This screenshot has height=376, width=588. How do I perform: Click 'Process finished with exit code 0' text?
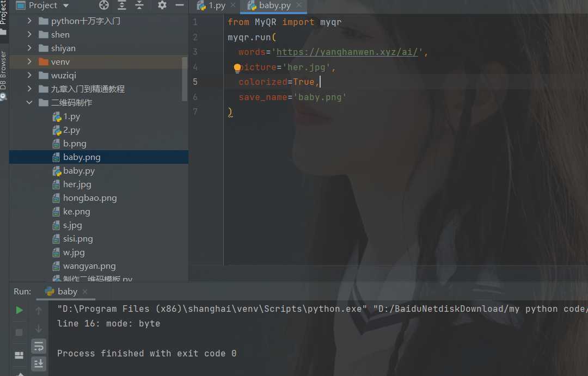pos(146,353)
